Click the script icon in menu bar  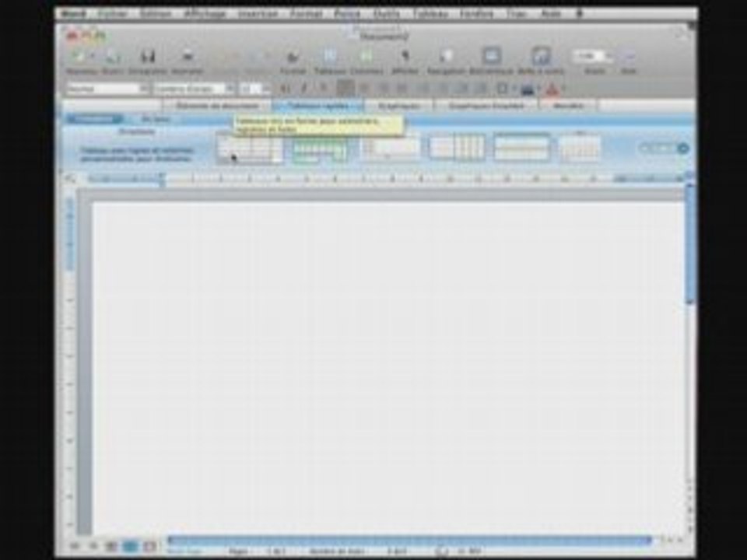click(x=580, y=14)
